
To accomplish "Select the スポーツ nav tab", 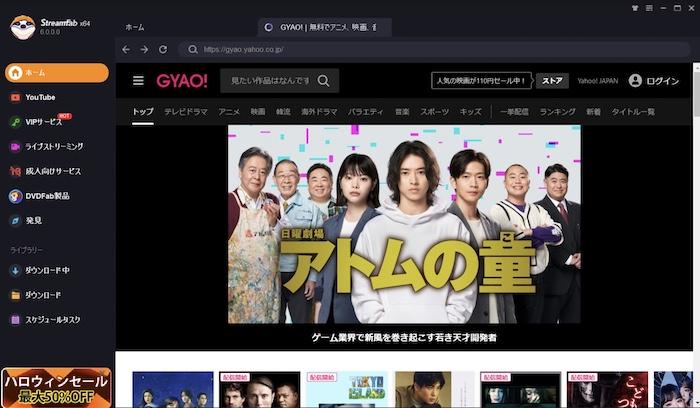I will 434,112.
